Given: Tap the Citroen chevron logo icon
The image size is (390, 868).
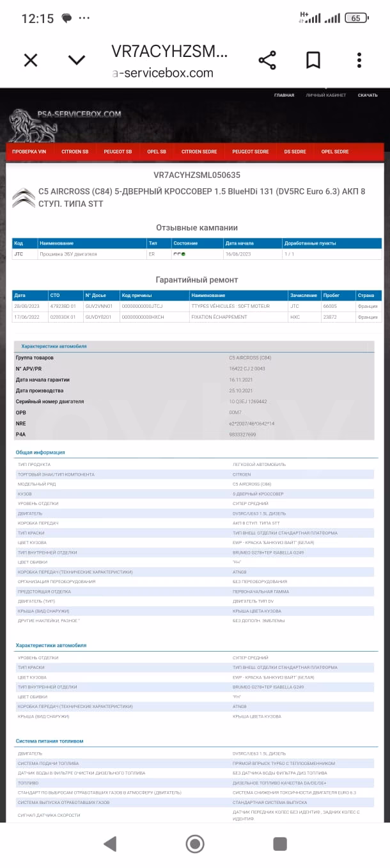Looking at the screenshot, I should coord(24,198).
